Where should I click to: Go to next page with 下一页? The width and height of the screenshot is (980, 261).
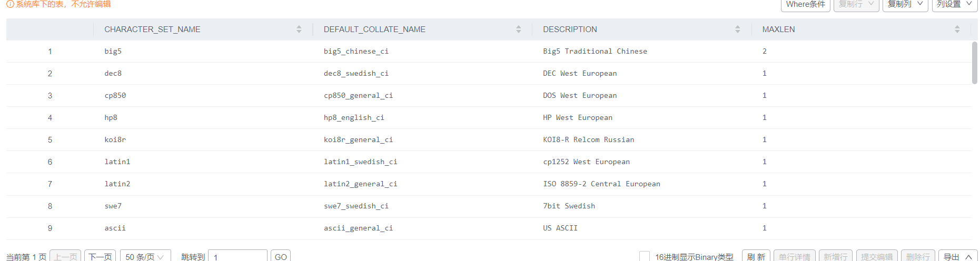(x=100, y=256)
